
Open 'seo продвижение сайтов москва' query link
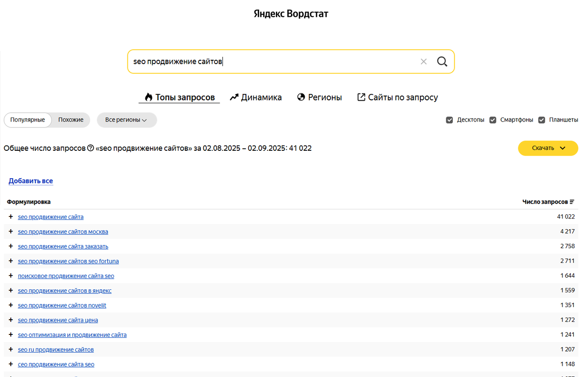tap(63, 232)
